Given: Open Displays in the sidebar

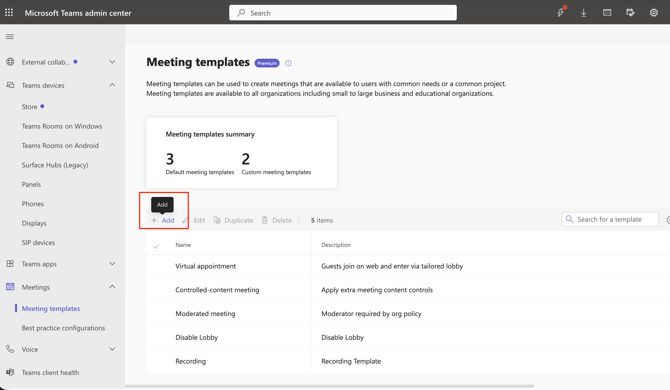Looking at the screenshot, I should point(34,223).
